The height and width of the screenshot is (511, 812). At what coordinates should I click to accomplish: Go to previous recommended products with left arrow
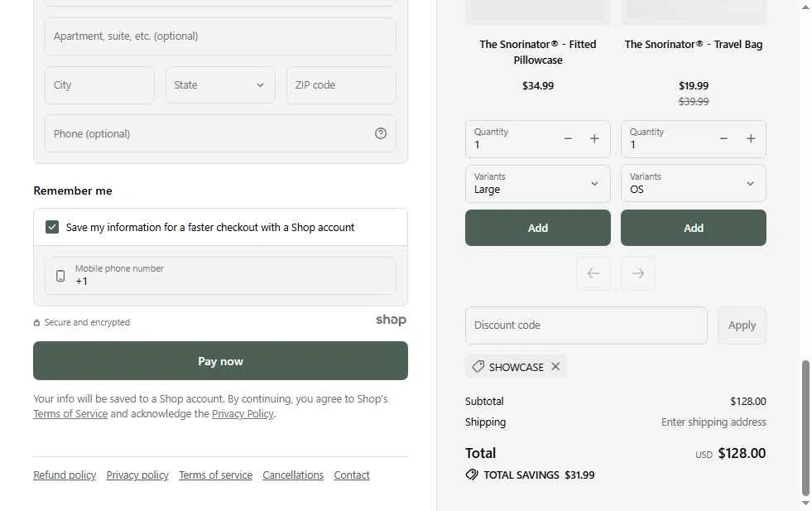click(593, 273)
